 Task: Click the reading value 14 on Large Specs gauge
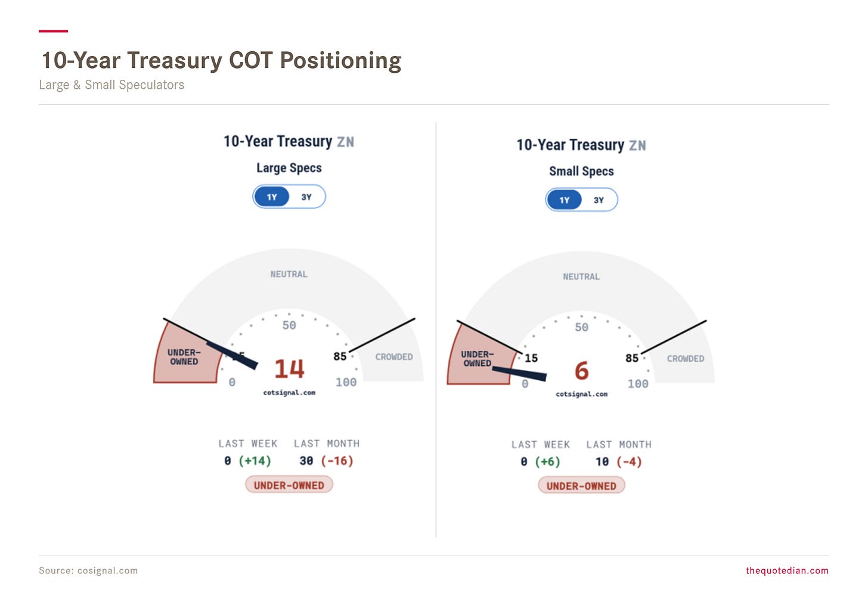pos(289,369)
